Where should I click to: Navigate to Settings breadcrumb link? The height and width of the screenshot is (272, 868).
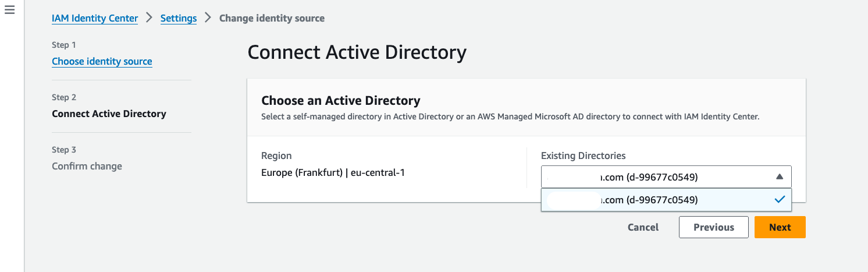tap(178, 18)
